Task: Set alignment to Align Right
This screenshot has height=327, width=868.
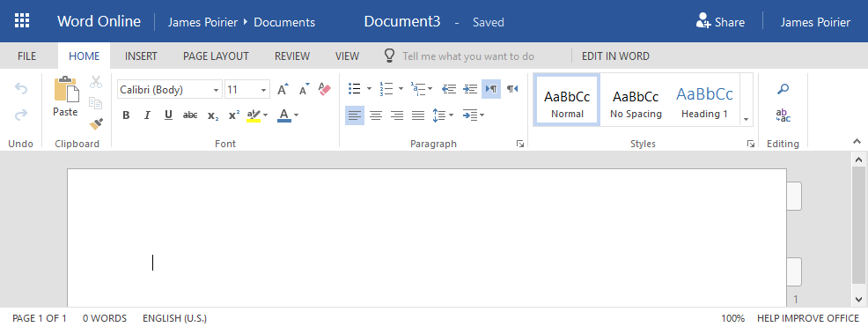Action: [x=397, y=115]
